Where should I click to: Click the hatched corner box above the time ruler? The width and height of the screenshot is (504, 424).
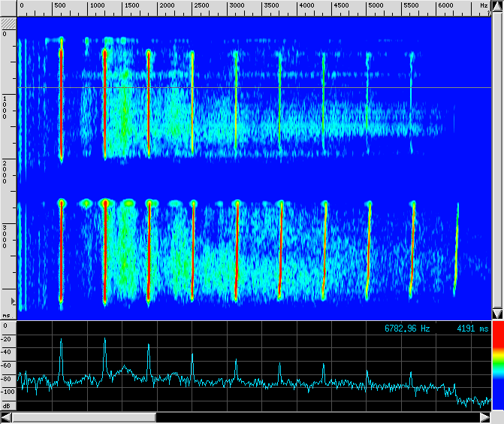[x=8, y=24]
